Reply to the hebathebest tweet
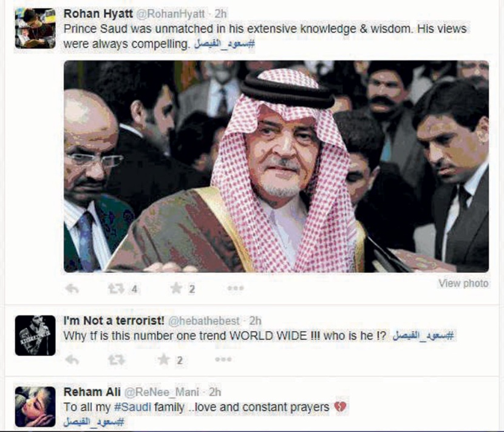This screenshot has width=504, height=432. (x=72, y=360)
